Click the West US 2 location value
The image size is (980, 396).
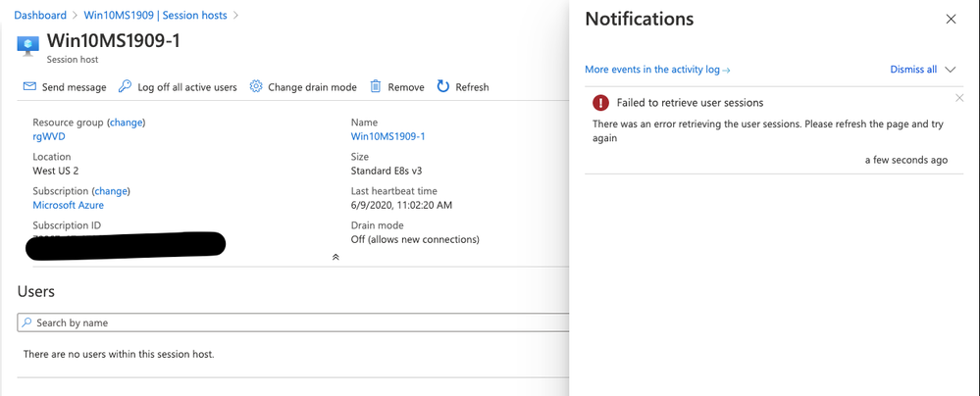(56, 171)
